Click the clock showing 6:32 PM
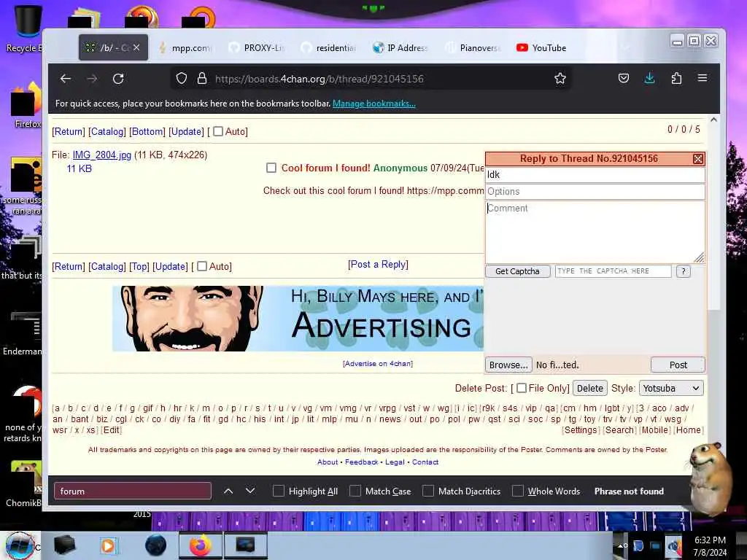This screenshot has height=560, width=747. click(x=710, y=546)
